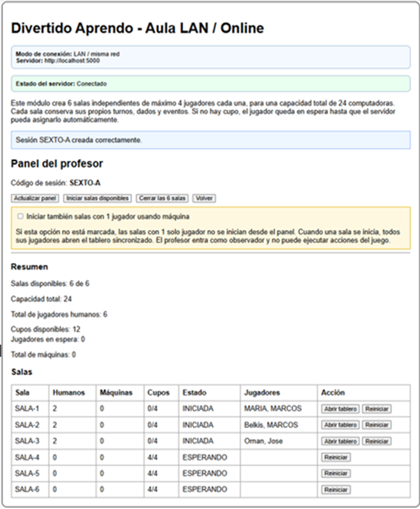Click the Actualizar panel button
The width and height of the screenshot is (420, 509).
35,198
